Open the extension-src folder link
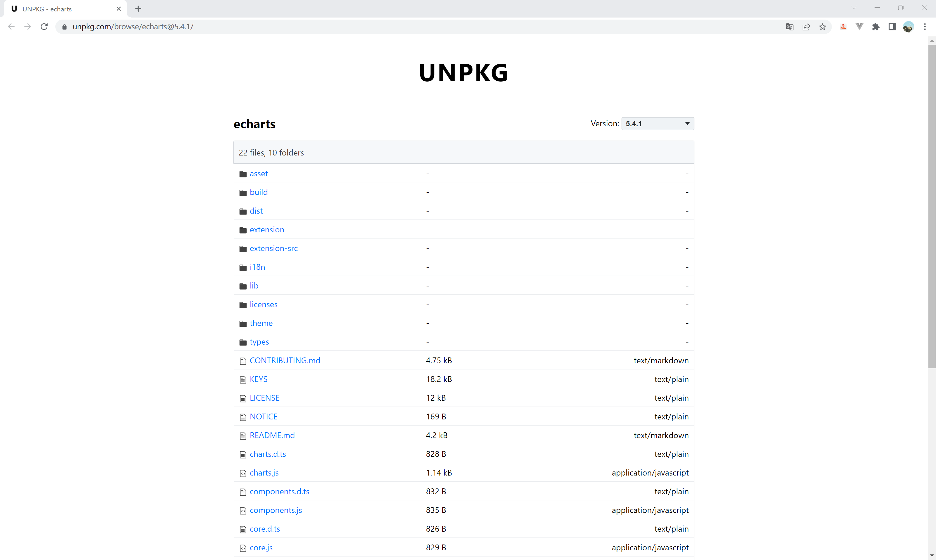The image size is (936, 560). tap(273, 248)
